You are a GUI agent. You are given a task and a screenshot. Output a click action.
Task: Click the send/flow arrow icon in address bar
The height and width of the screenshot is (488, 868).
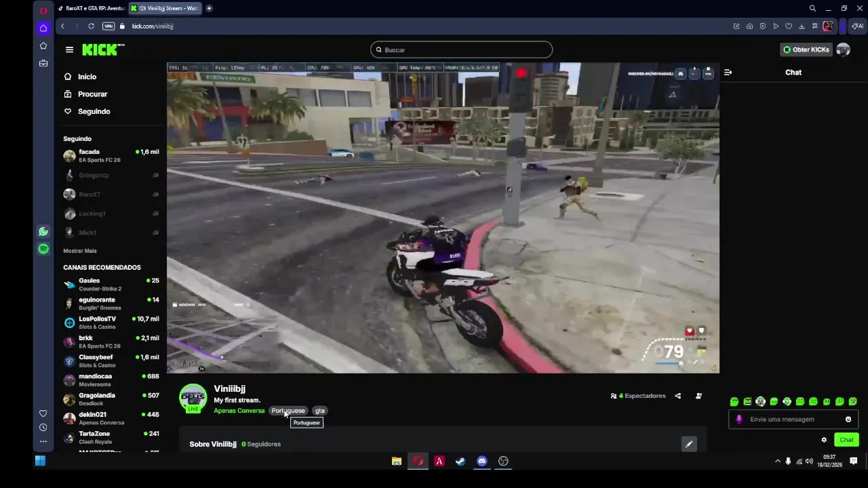coord(776,26)
